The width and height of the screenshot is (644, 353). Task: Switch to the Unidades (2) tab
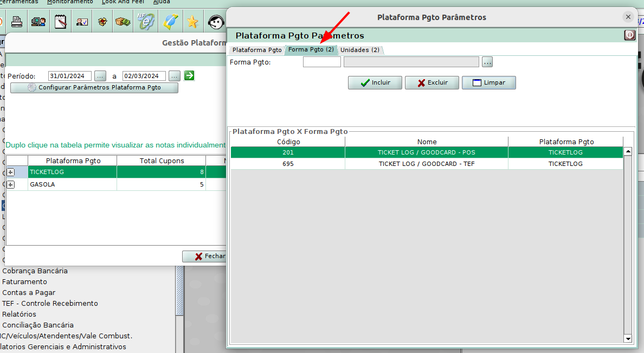360,50
